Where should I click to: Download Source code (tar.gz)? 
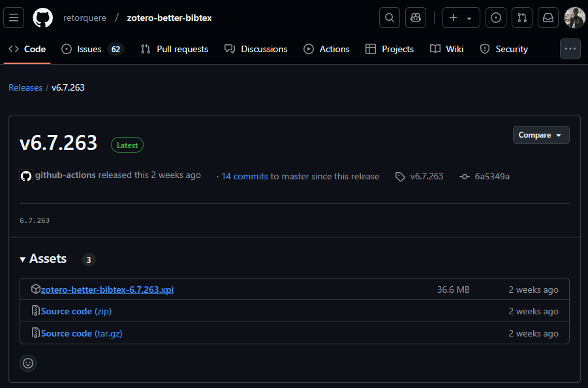click(82, 333)
